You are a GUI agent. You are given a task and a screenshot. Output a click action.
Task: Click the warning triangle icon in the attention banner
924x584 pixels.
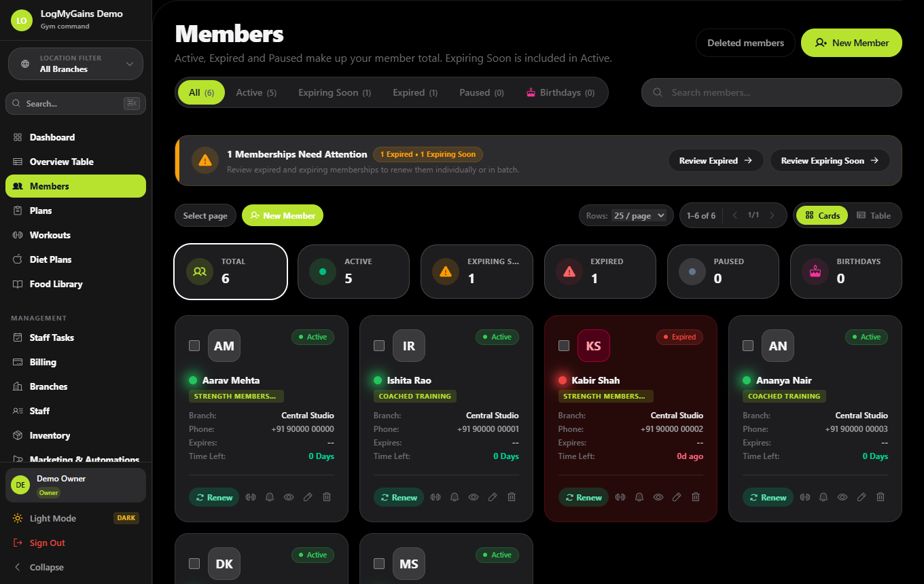pyautogui.click(x=205, y=160)
